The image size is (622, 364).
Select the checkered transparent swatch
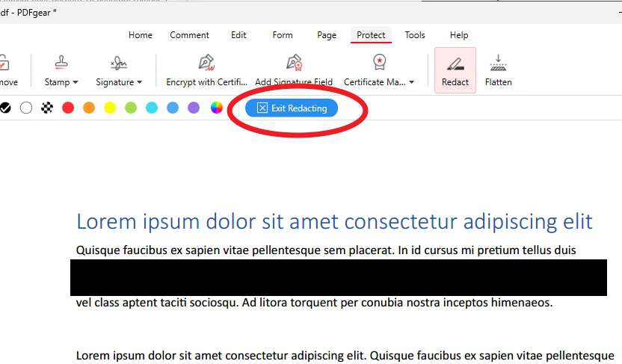point(47,108)
